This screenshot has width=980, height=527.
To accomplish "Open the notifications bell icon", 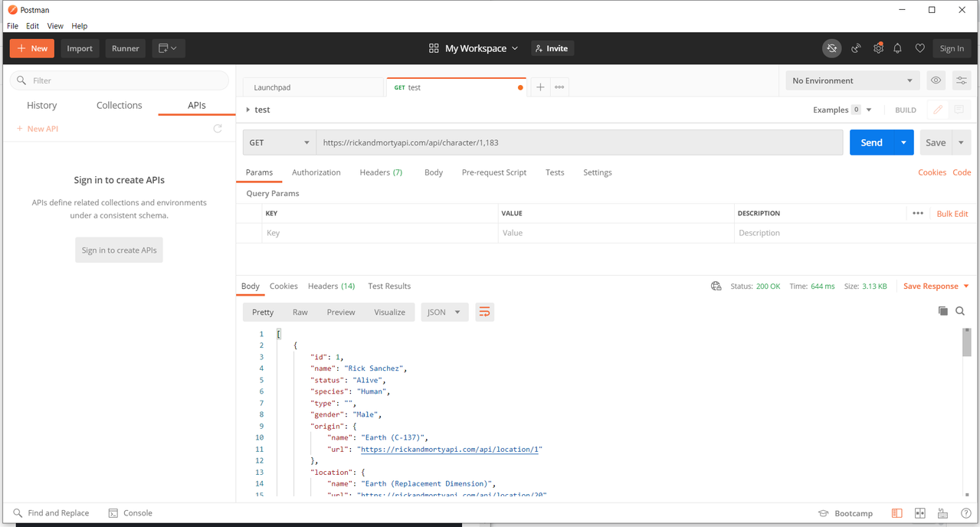I will pos(898,48).
